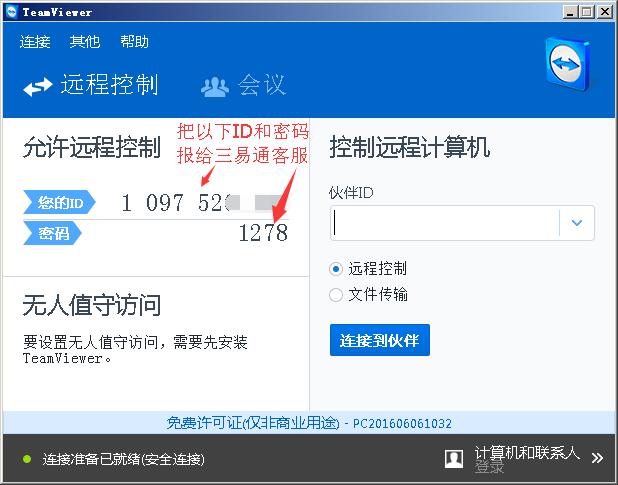Open the 免费许可证(仅非商业用途) link
Image resolution: width=618 pixels, height=485 pixels.
[x=253, y=423]
